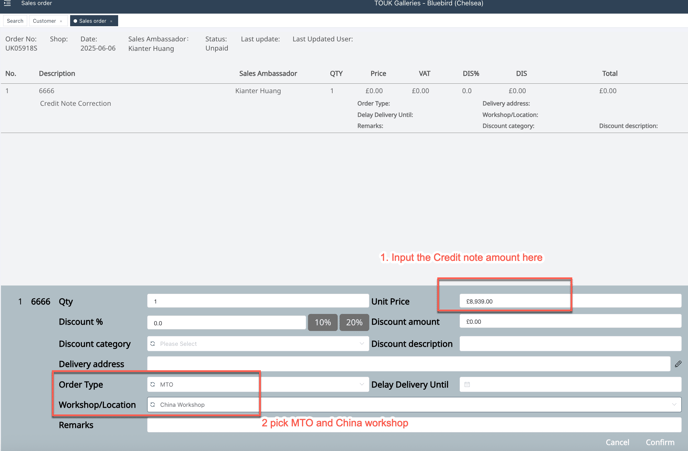Close the Customer tab with its x
The height and width of the screenshot is (451, 688).
(x=61, y=21)
